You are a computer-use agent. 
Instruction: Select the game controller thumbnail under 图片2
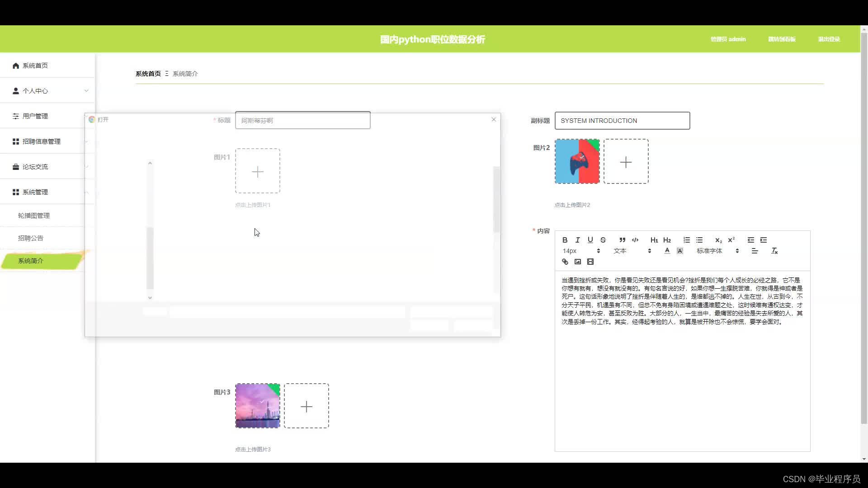pyautogui.click(x=577, y=161)
